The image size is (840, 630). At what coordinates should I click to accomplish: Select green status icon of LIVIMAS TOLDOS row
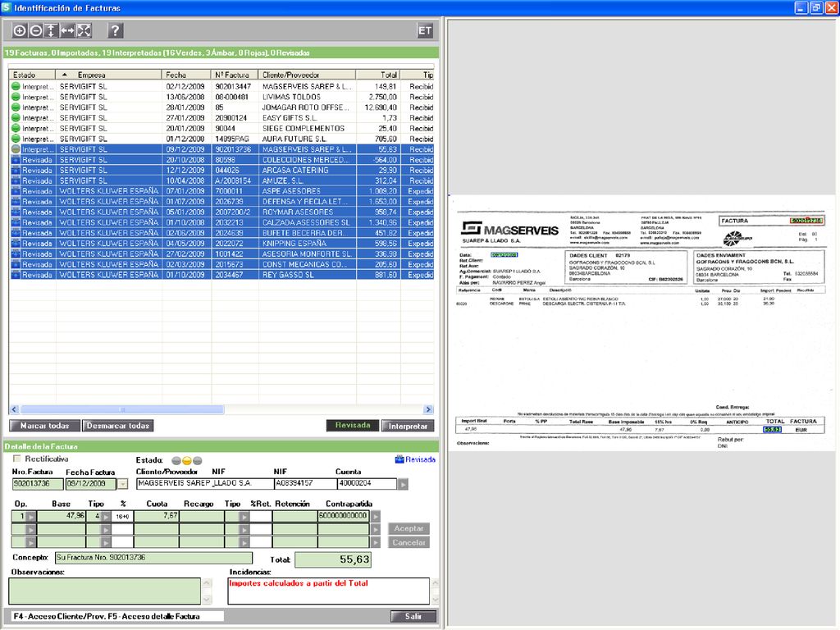pyautogui.click(x=16, y=97)
